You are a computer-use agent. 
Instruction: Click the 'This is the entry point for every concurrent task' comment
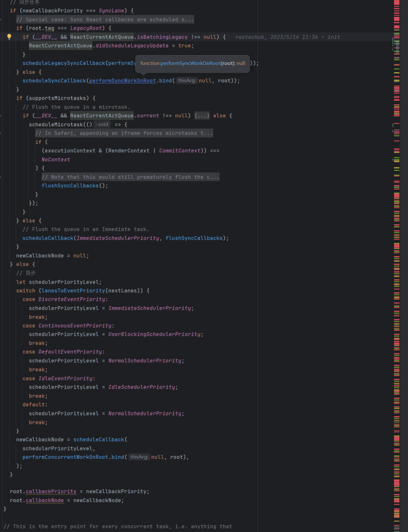coord(118,527)
